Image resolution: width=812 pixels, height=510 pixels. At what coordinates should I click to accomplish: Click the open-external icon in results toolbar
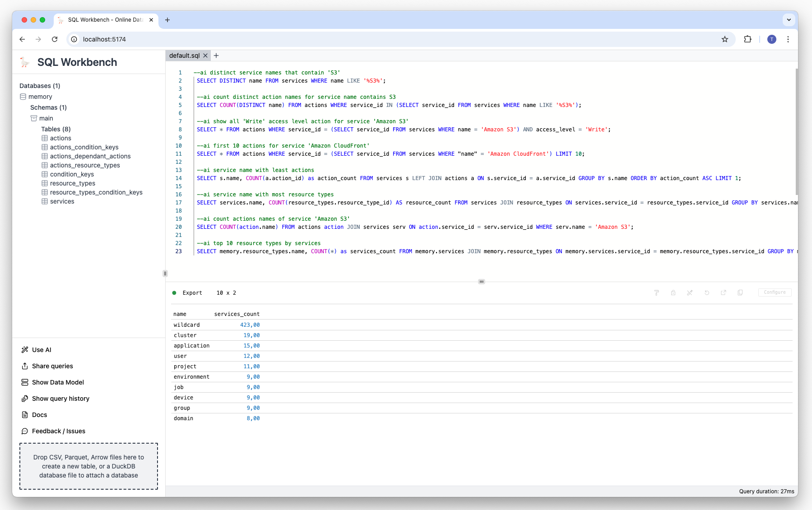coord(724,292)
